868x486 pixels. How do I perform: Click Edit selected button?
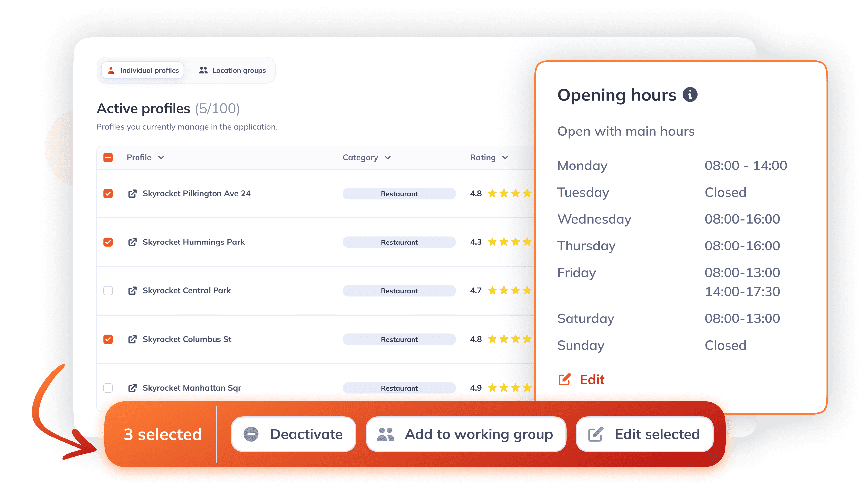pos(645,434)
